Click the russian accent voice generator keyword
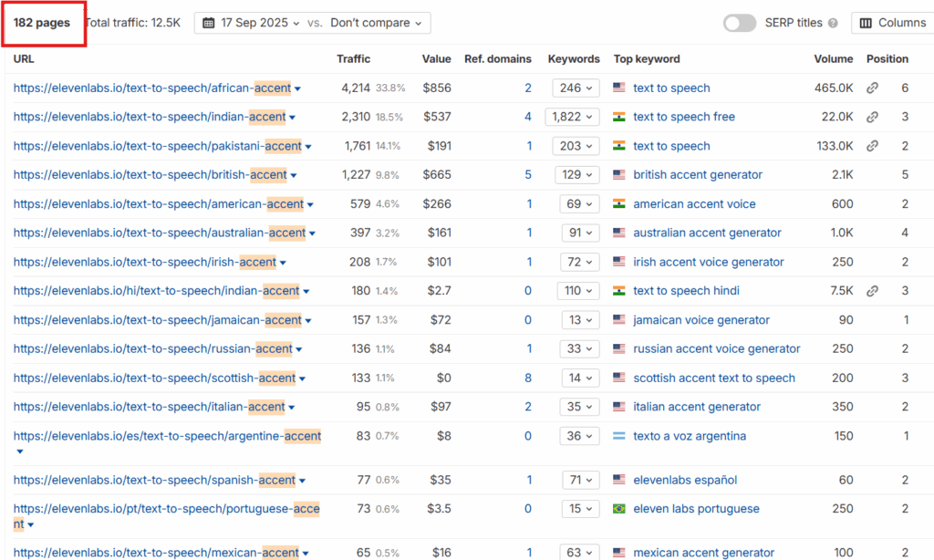 click(717, 348)
